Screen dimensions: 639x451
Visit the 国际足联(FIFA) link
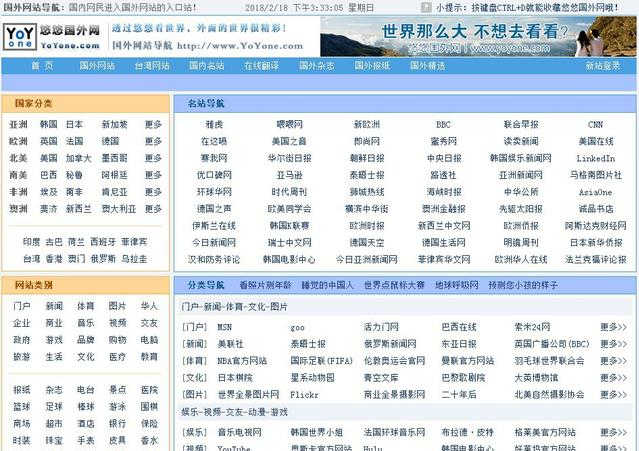pos(322,361)
